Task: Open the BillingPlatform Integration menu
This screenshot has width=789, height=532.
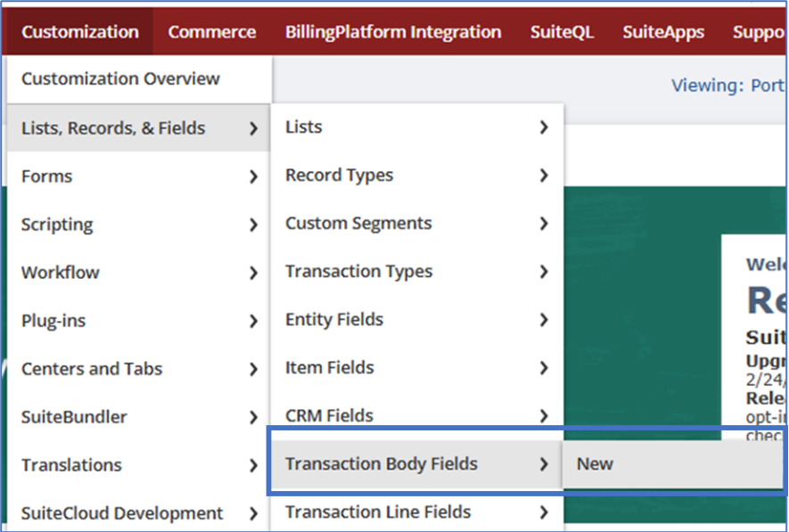Action: [x=393, y=32]
